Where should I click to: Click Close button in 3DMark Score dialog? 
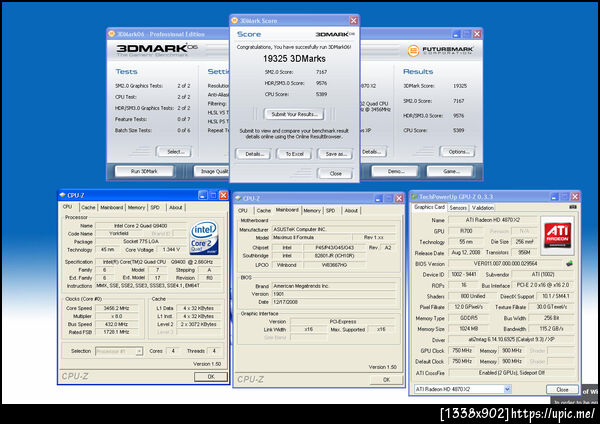click(335, 173)
